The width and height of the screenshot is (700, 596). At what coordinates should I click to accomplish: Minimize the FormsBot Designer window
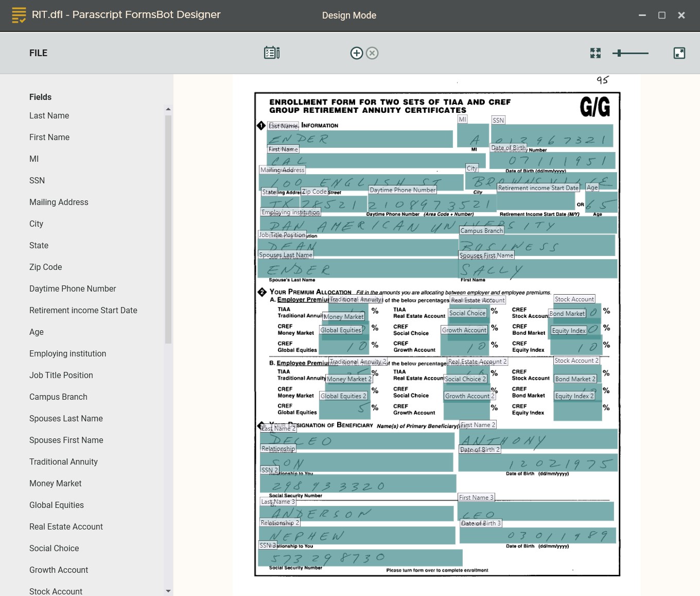(642, 15)
